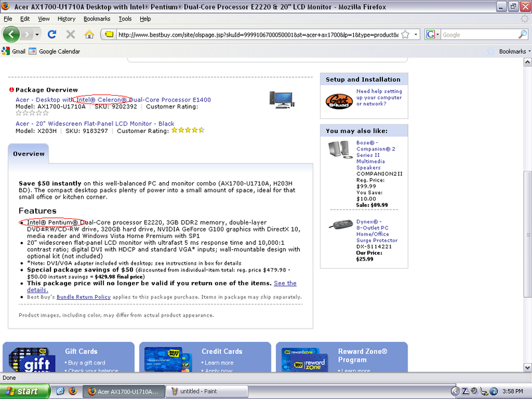Open the search engine selector dropdown

coord(433,35)
